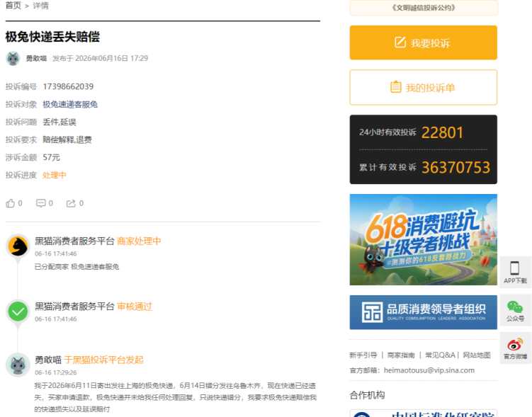Click 已分配商家 极兔速递客服免 text
This screenshot has width=532, height=417.
click(77, 267)
